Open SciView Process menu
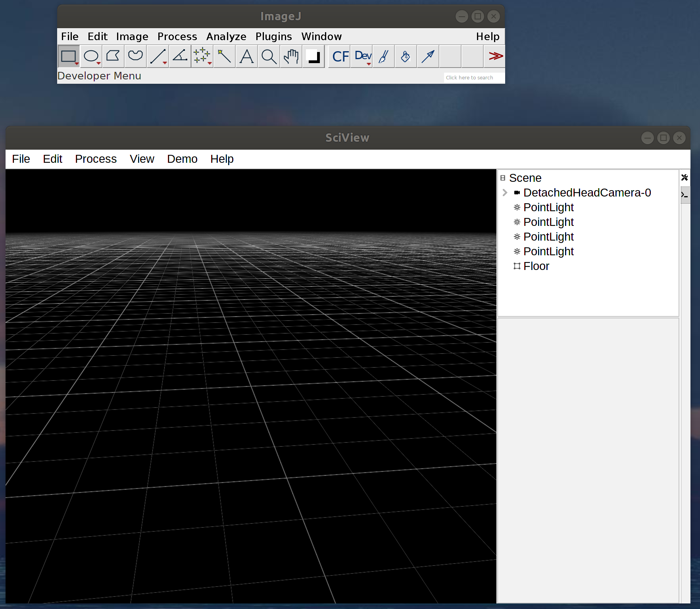 (x=96, y=159)
